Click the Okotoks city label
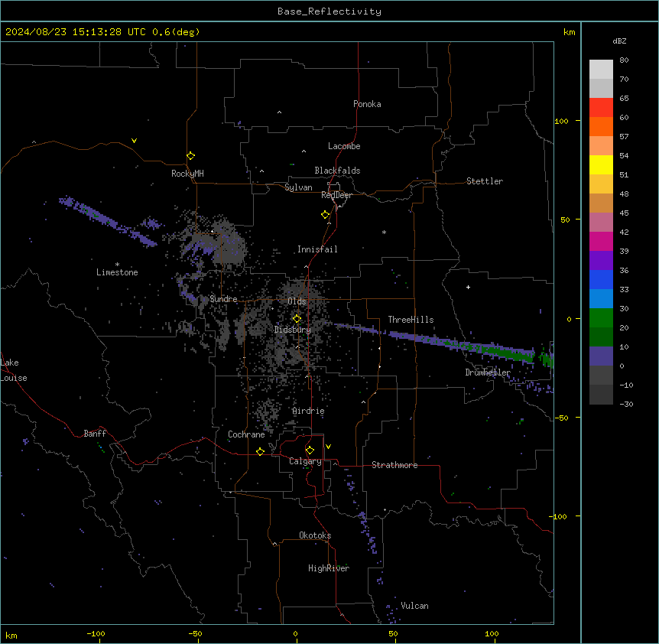 click(x=315, y=535)
